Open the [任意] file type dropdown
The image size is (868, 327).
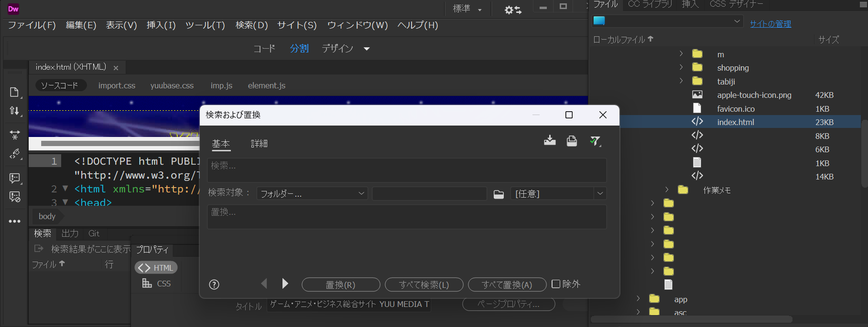pyautogui.click(x=558, y=194)
